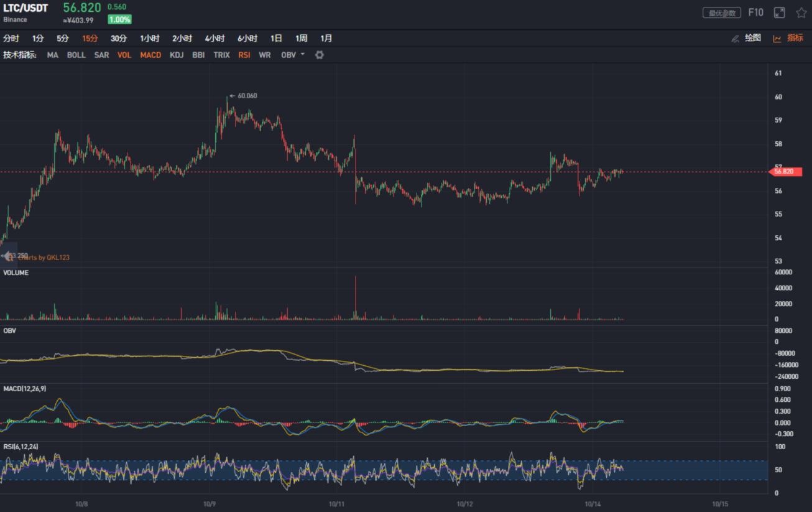The image size is (812, 512).
Task: Switch to the 6小时 timeframe
Action: pos(247,38)
